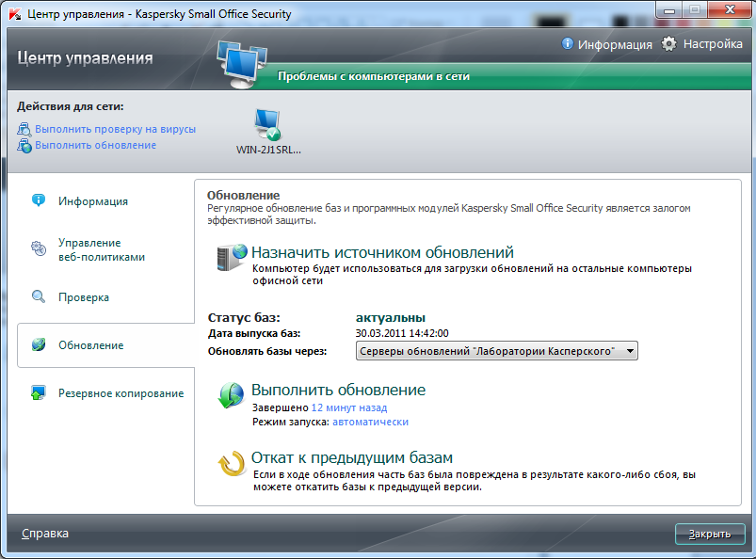
Task: Click the gear icon next to Настройка
Action: (668, 44)
